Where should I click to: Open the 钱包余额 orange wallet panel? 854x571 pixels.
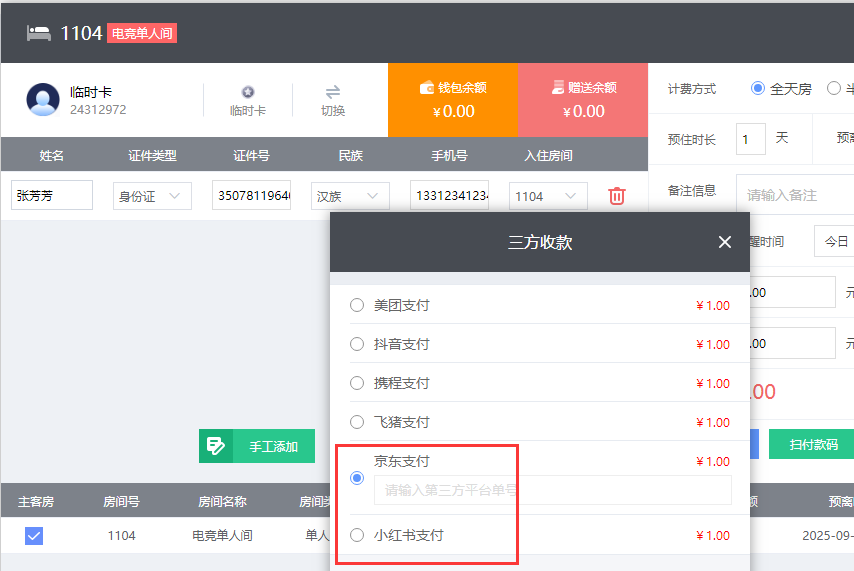click(x=453, y=100)
